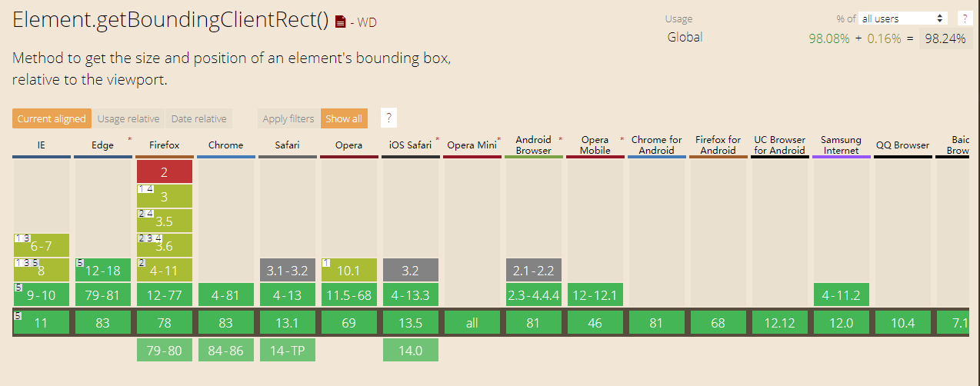This screenshot has width=980, height=386.
Task: Click the iOS Safari column header
Action: pyautogui.click(x=410, y=145)
